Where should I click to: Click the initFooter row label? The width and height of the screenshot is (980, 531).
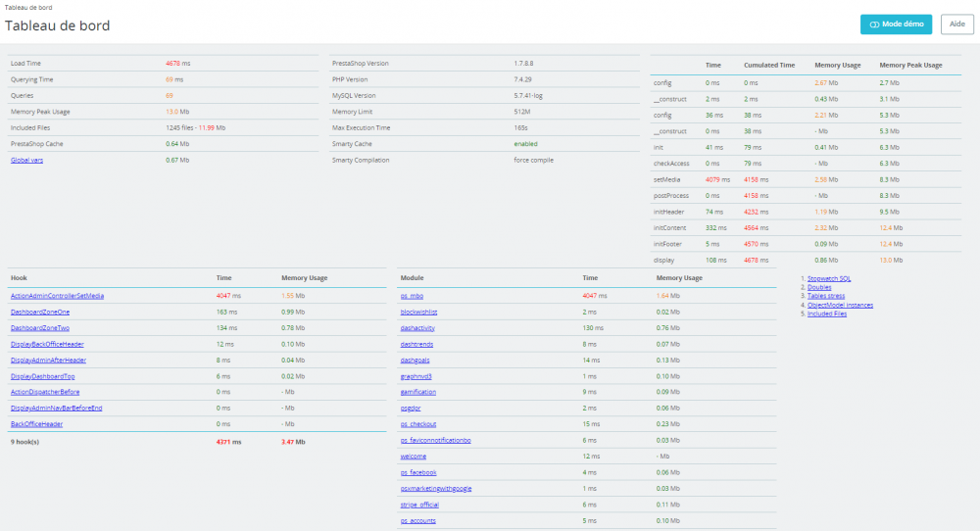[x=667, y=244]
